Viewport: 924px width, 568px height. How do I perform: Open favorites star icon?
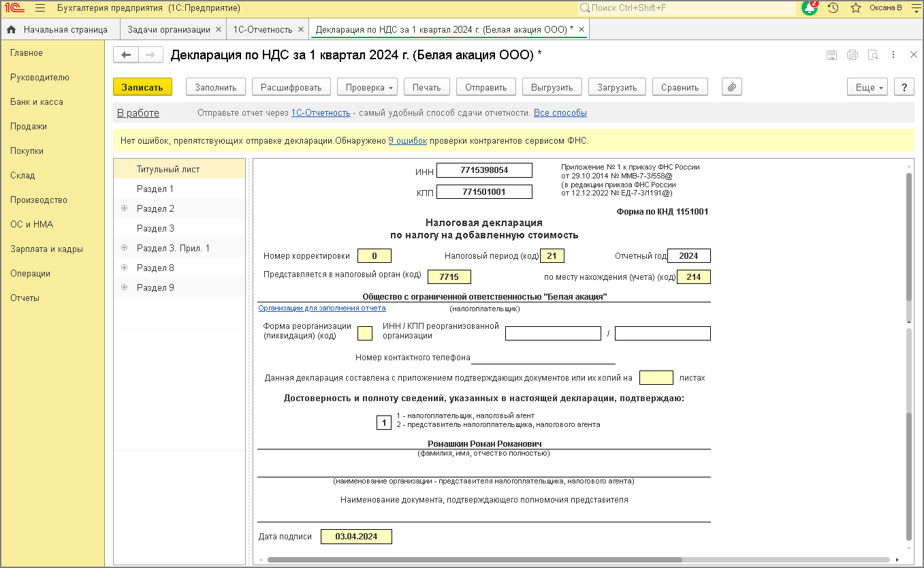click(856, 8)
